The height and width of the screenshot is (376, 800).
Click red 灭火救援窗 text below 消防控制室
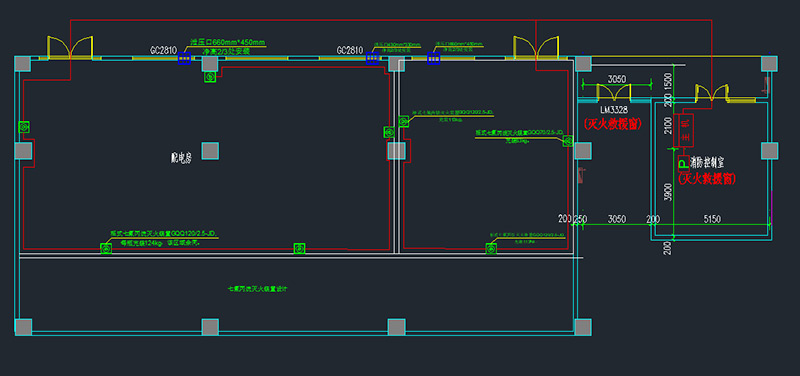707,179
